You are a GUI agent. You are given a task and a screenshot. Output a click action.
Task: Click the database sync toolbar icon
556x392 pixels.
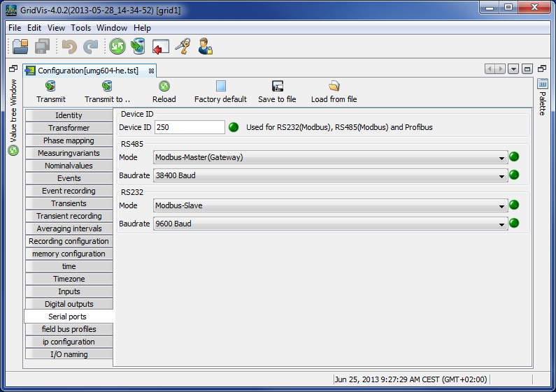pos(138,47)
